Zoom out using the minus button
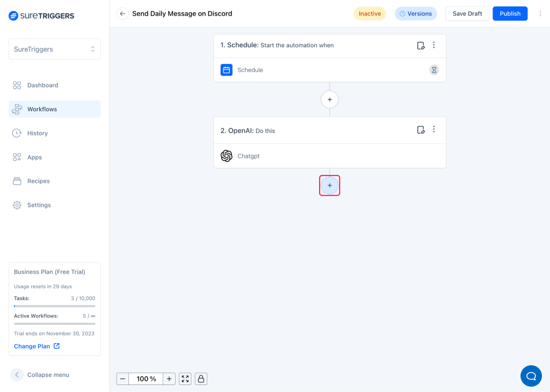This screenshot has height=392, width=550. pyautogui.click(x=122, y=379)
